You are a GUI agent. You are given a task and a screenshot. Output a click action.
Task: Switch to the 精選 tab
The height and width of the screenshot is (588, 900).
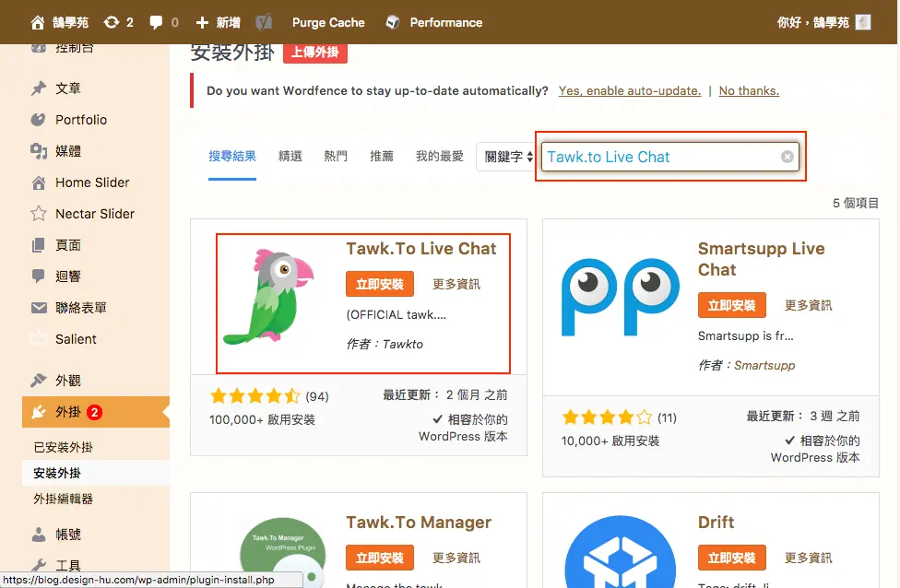coord(290,156)
